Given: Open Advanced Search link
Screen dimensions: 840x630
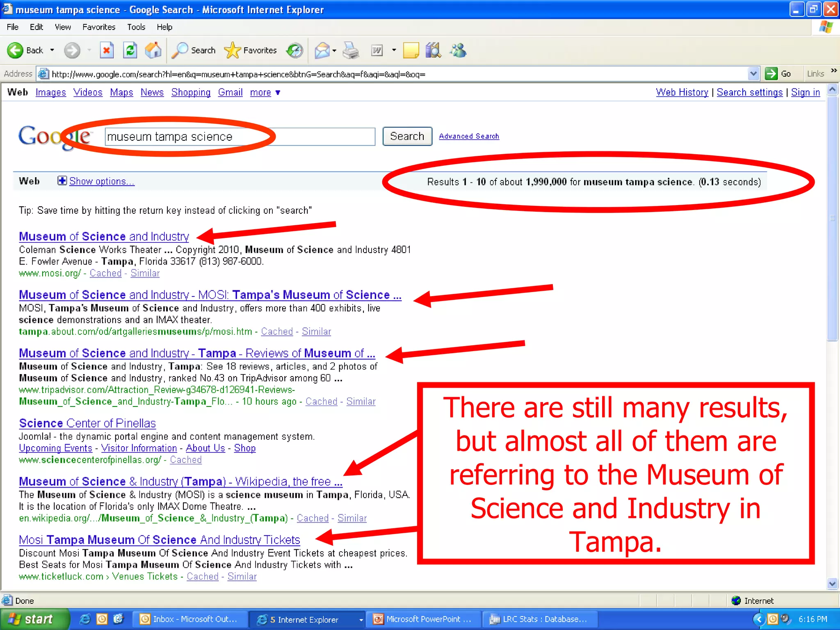Looking at the screenshot, I should point(469,136).
